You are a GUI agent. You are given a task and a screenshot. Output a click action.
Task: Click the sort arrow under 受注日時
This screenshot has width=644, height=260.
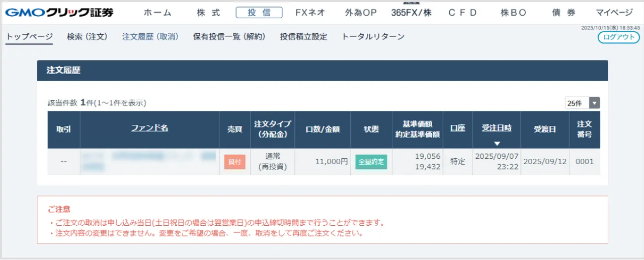coord(497,144)
